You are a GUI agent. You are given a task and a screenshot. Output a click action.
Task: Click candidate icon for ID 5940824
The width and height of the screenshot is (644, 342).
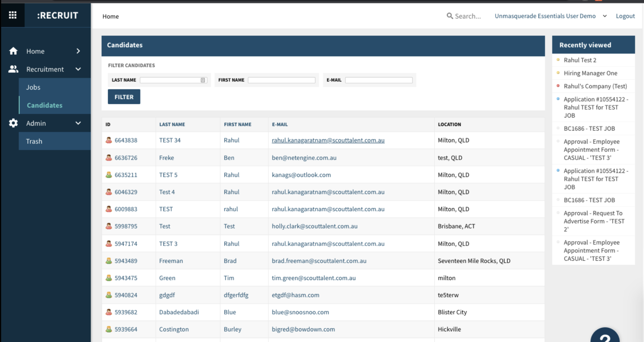click(x=109, y=295)
